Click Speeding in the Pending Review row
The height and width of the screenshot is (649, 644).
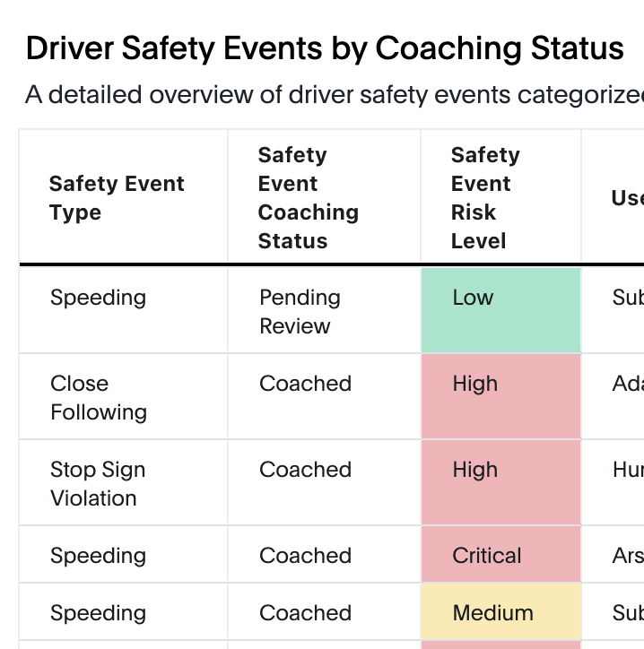click(98, 298)
